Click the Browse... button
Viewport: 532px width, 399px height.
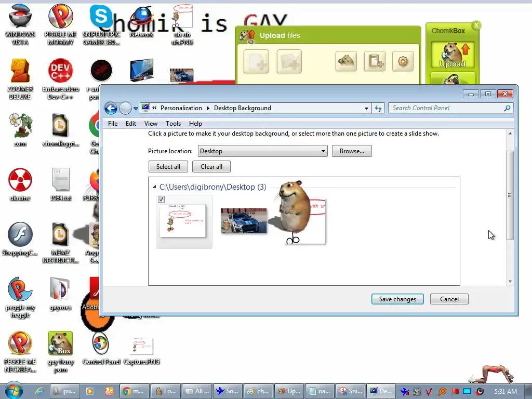click(352, 151)
